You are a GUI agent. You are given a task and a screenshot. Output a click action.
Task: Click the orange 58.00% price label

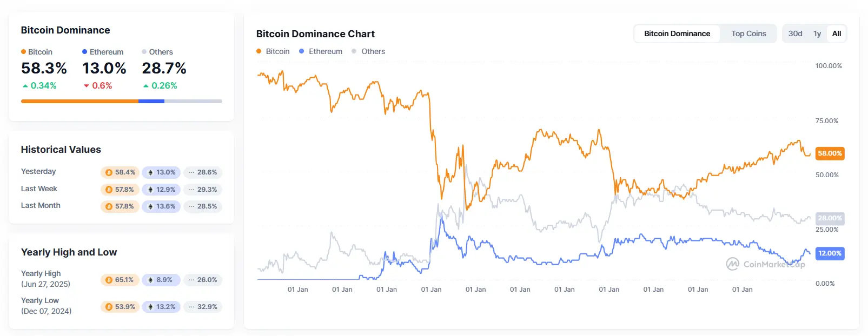(830, 153)
